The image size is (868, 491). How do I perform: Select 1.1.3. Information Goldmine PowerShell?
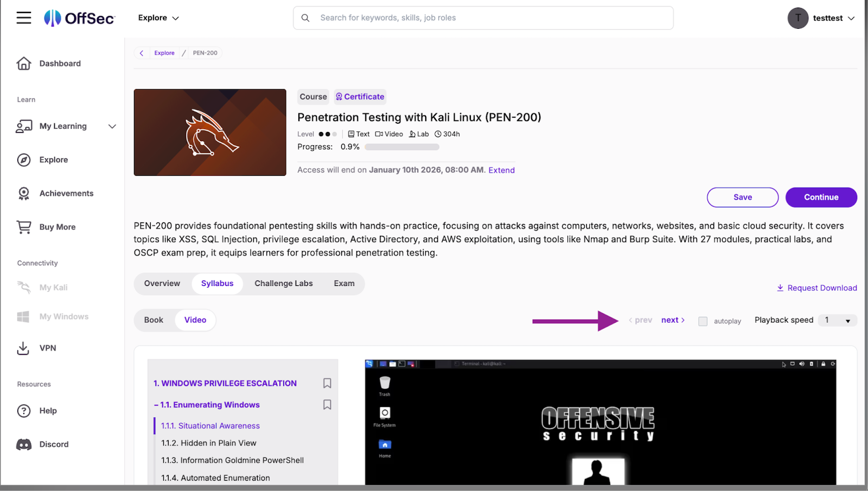(232, 461)
